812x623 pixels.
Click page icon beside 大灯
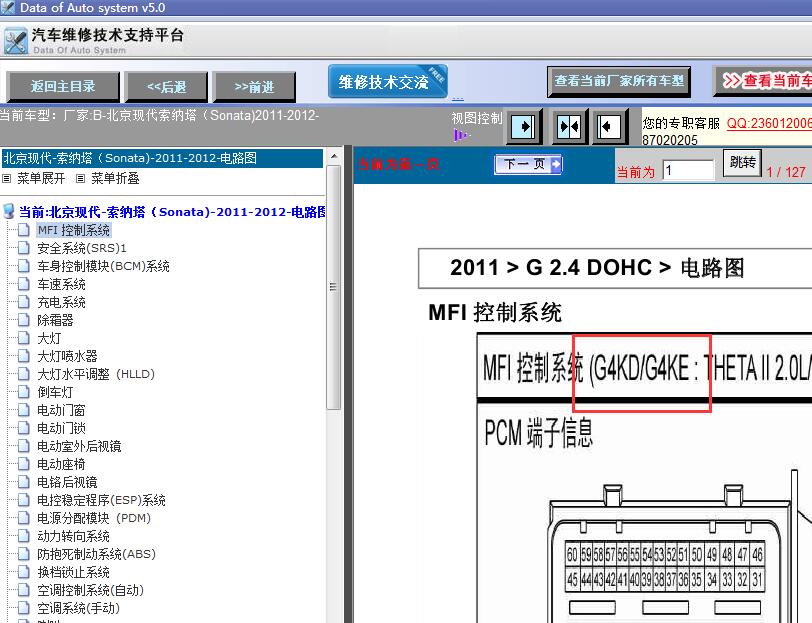coord(23,338)
